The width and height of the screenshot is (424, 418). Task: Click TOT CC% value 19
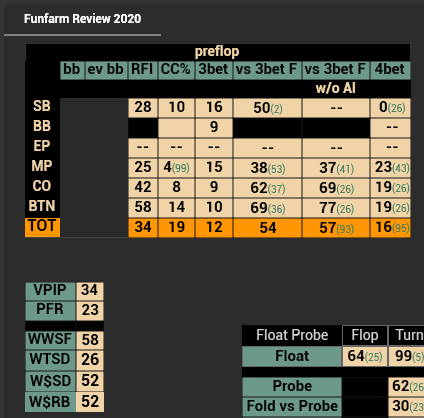[176, 228]
